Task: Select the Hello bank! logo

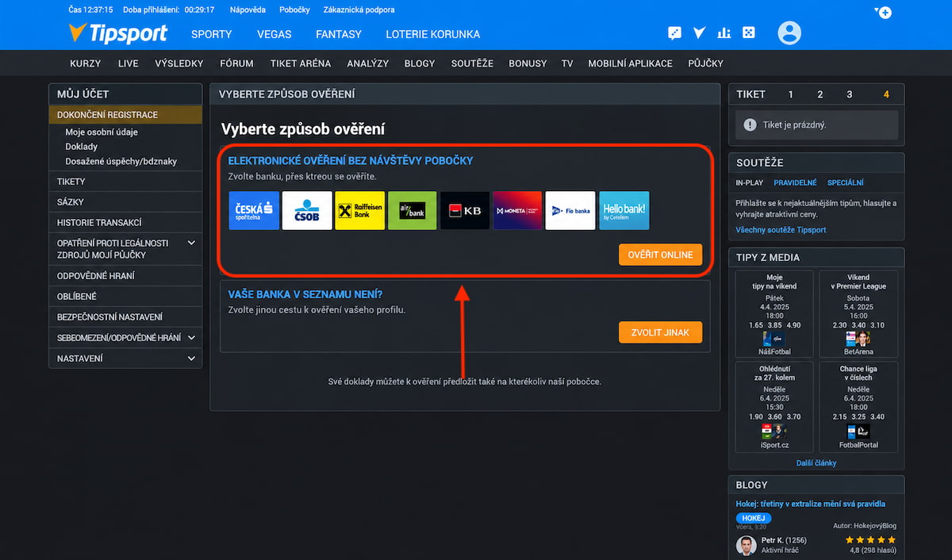Action: (x=624, y=210)
